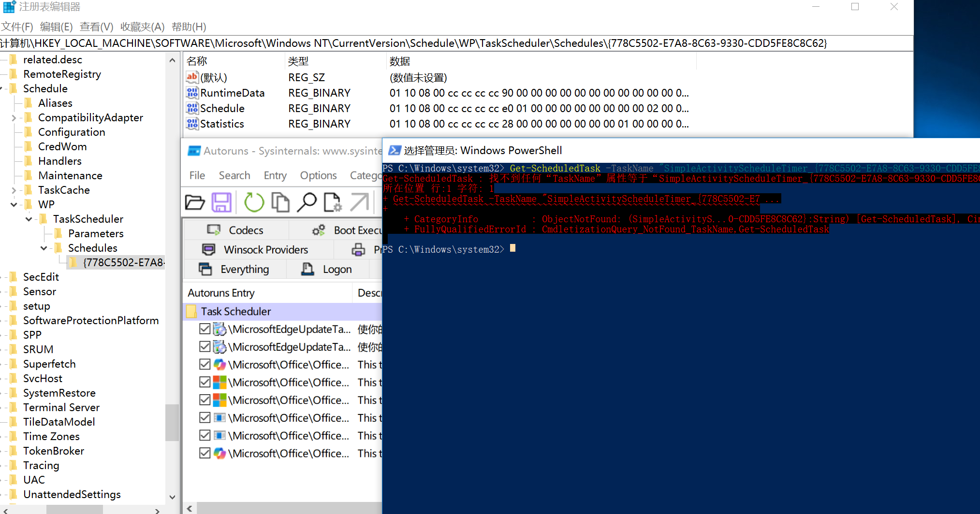
Task: Click the Open folder icon in Autoruns toolbar
Action: pyautogui.click(x=195, y=202)
